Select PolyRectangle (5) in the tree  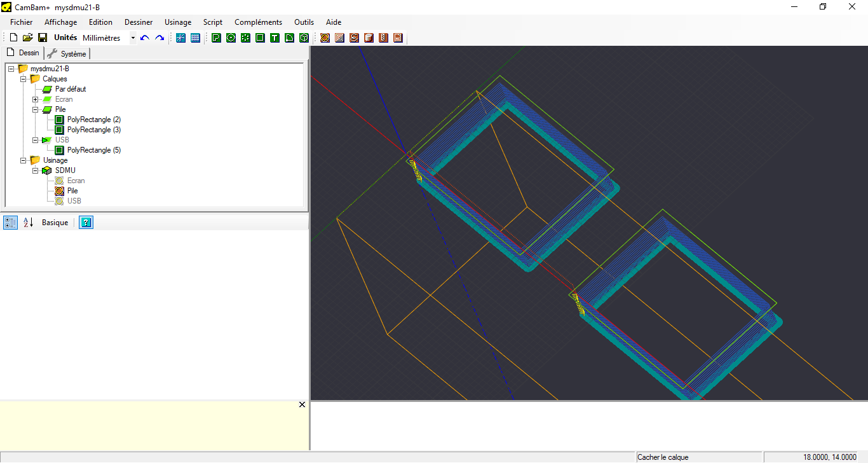pyautogui.click(x=94, y=150)
